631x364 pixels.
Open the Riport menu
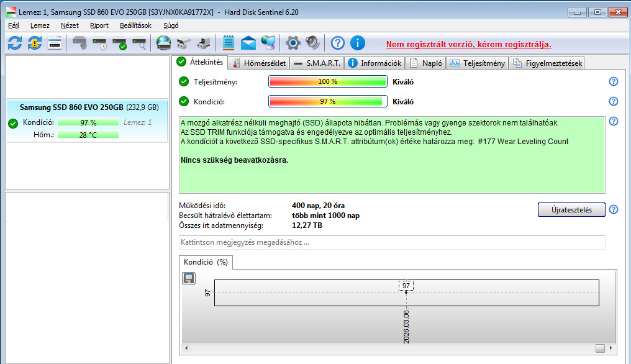[x=99, y=25]
